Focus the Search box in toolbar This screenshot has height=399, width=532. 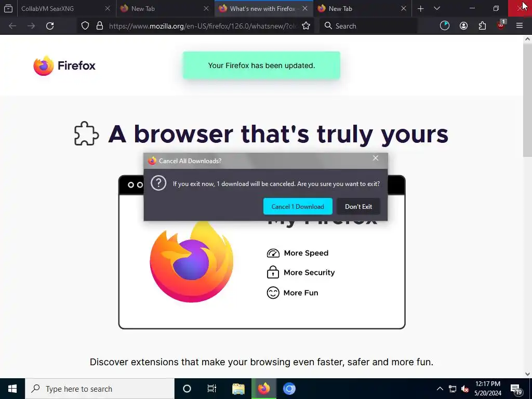tap(368, 26)
